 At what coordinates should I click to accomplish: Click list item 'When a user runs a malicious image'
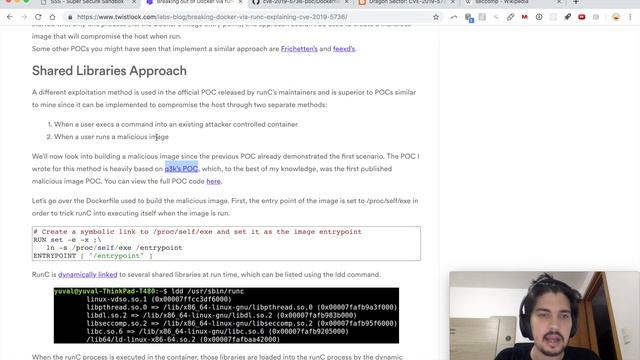[111, 137]
